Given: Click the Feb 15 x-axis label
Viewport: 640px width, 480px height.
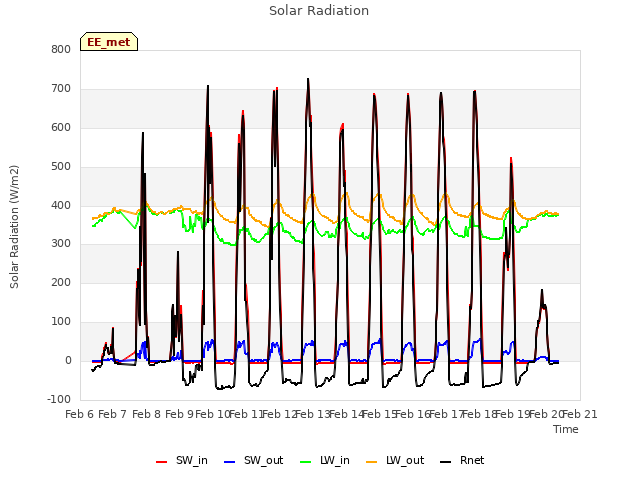Looking at the screenshot, I should point(379,415).
